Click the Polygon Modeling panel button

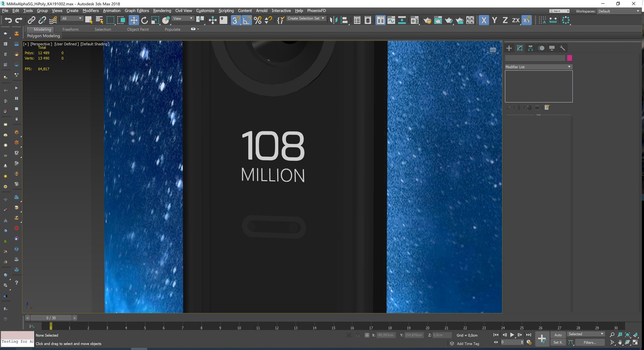pos(44,36)
